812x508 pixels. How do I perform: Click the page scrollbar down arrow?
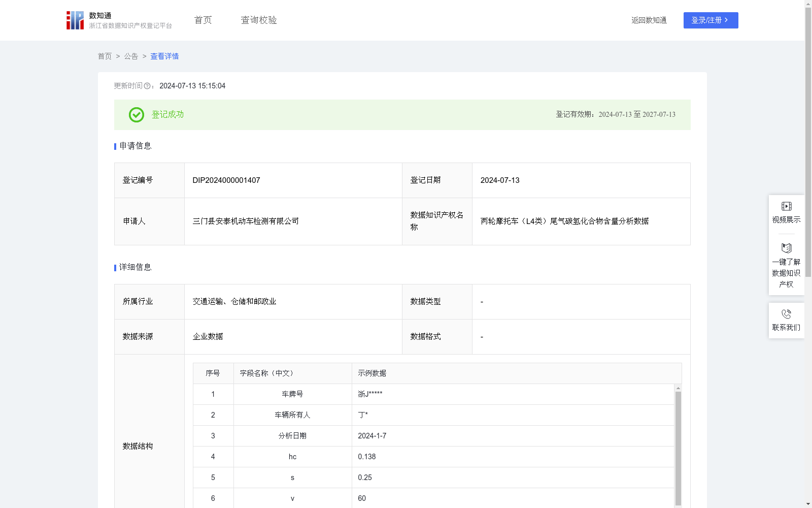pos(808,504)
